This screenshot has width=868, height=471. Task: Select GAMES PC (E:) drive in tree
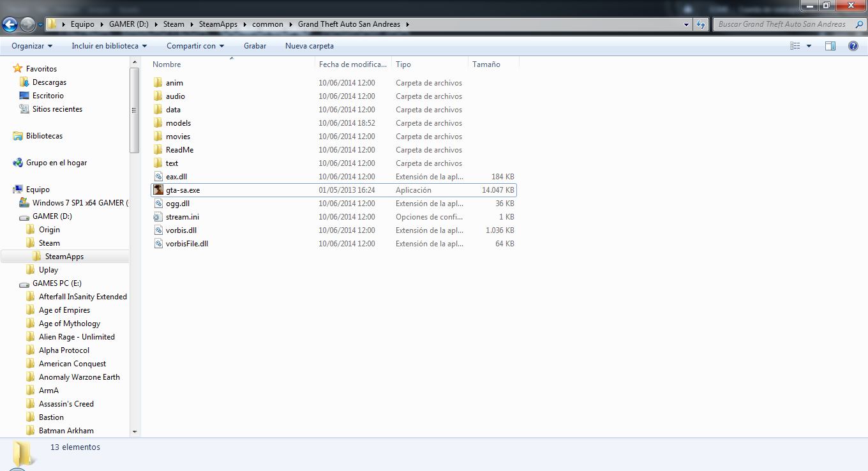coord(57,283)
